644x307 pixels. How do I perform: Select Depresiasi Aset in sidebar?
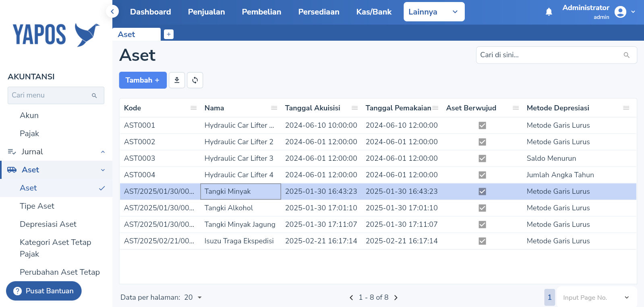[48, 224]
